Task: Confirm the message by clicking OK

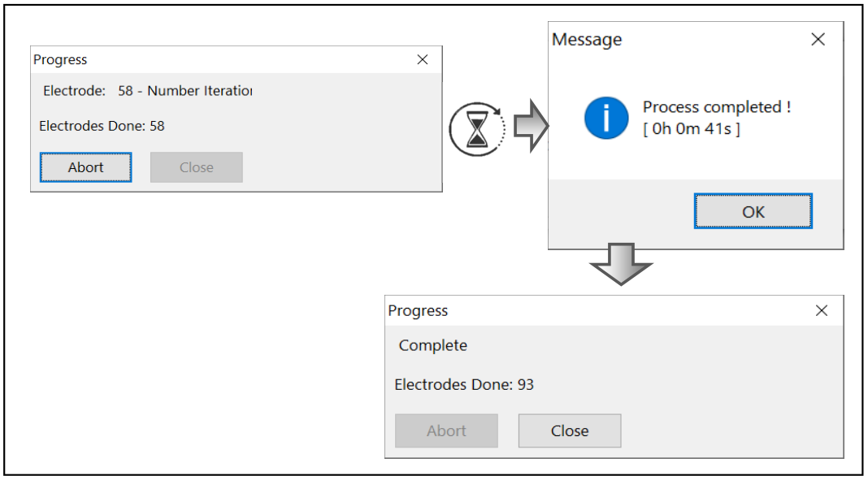Action: (x=753, y=211)
